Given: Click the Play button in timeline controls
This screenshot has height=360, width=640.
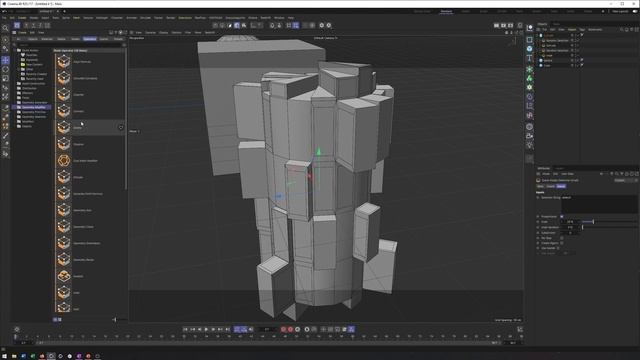Looking at the screenshot, I should pyautogui.click(x=206, y=329).
